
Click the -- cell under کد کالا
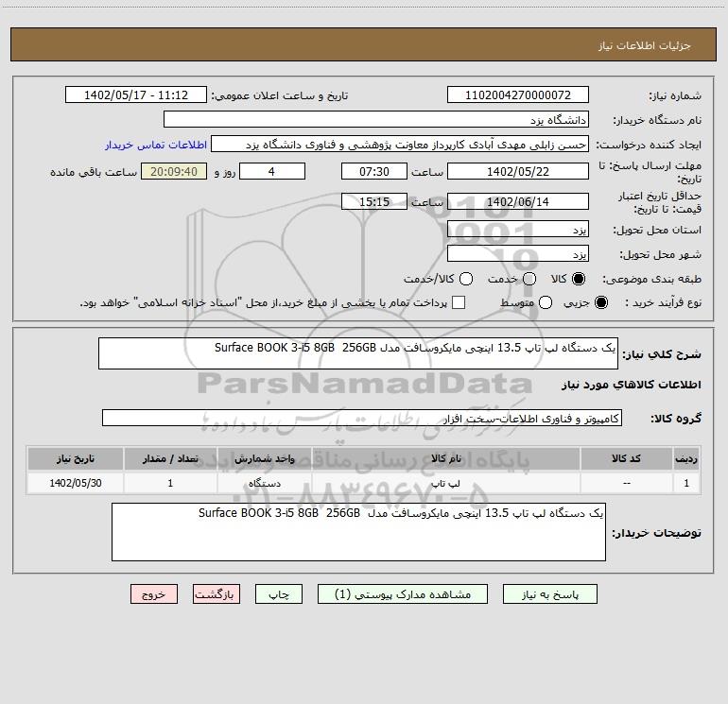tap(626, 483)
